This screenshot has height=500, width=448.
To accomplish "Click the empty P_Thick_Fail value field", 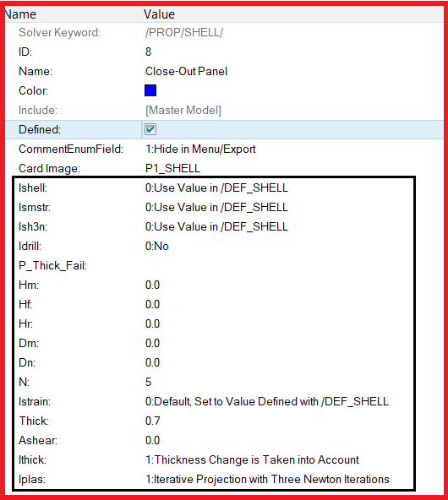I will [x=277, y=265].
